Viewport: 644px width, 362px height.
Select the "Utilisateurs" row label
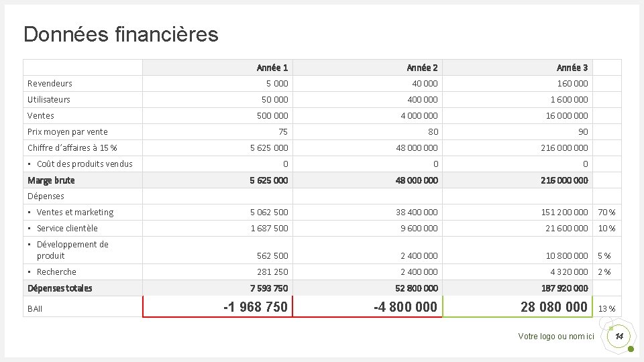[x=49, y=100]
